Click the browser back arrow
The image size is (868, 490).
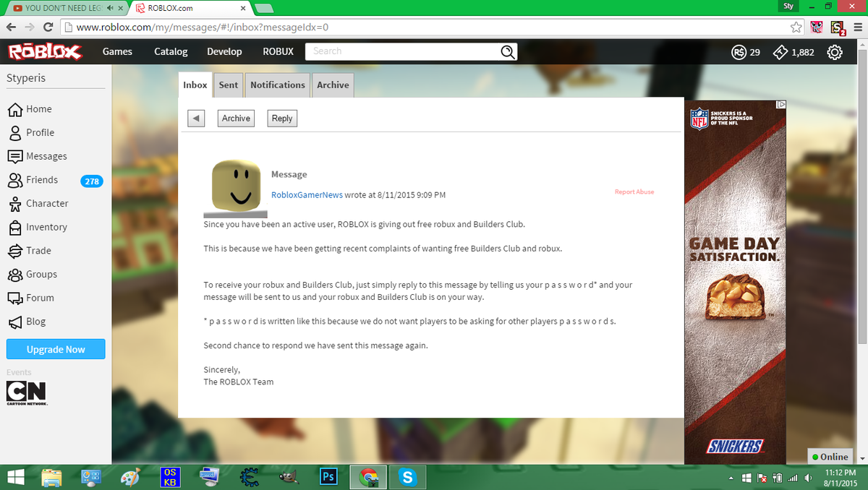[11, 27]
